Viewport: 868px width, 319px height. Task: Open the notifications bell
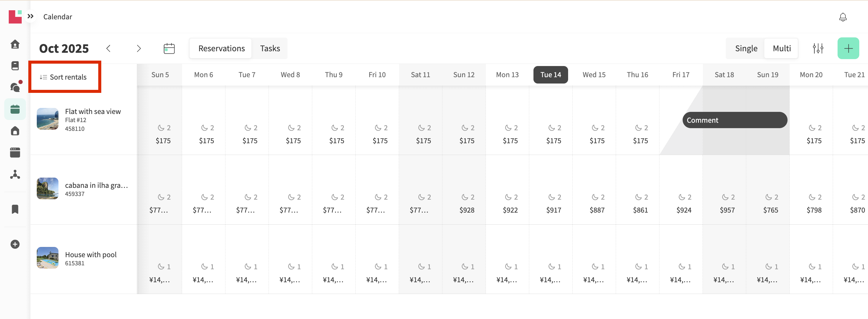(842, 17)
